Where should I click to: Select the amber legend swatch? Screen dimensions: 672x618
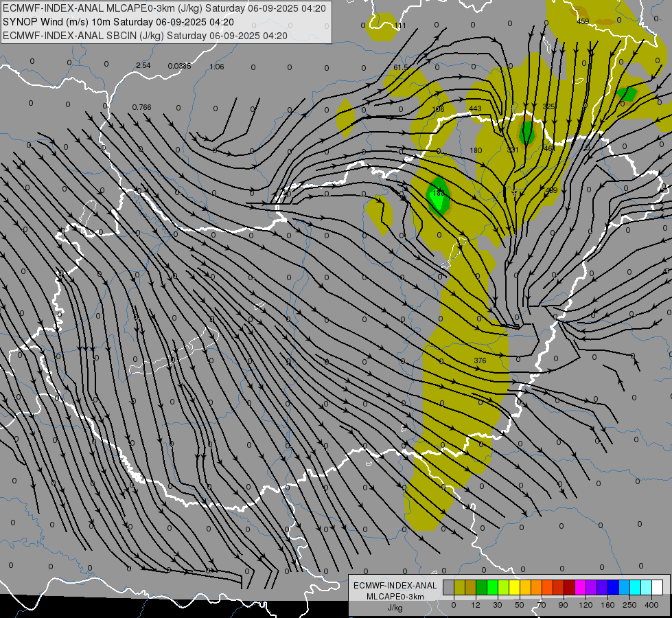[x=525, y=587]
